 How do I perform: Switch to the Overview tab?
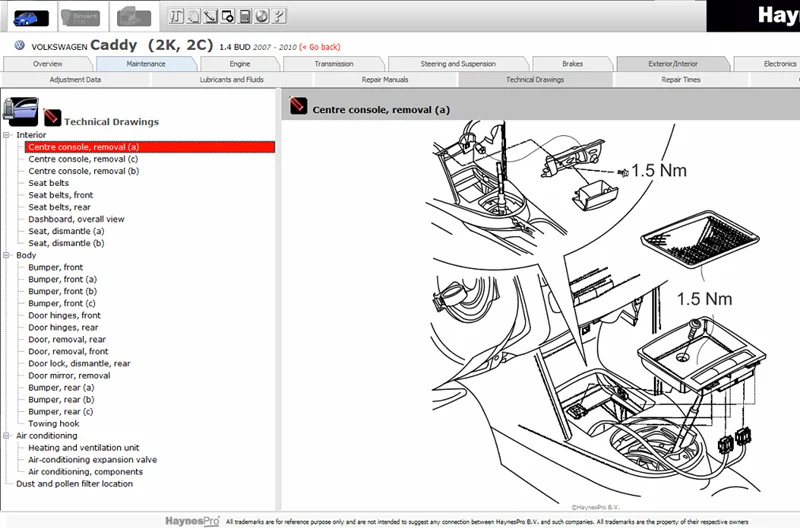click(x=47, y=64)
